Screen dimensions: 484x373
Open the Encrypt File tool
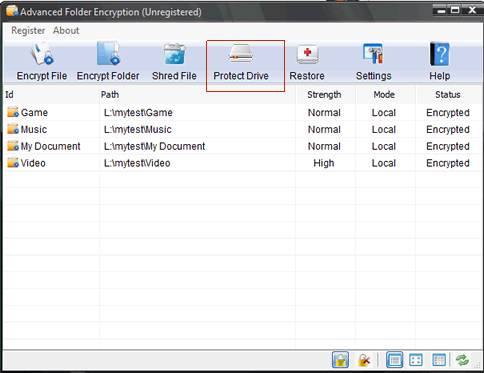[42, 62]
